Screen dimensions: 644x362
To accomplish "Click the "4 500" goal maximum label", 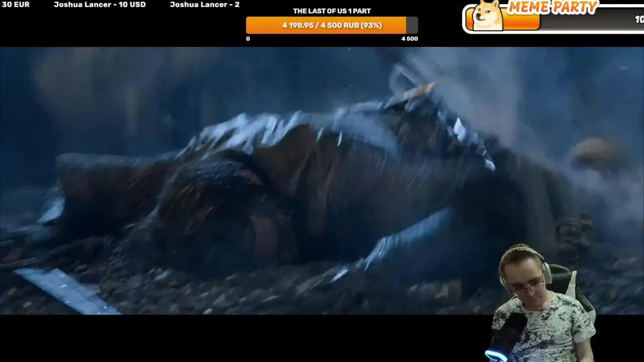I will (410, 39).
